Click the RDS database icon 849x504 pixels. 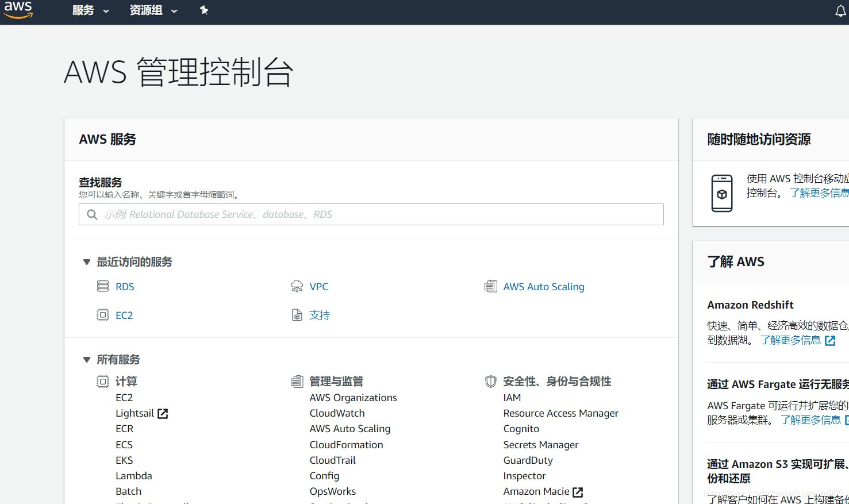coord(103,286)
